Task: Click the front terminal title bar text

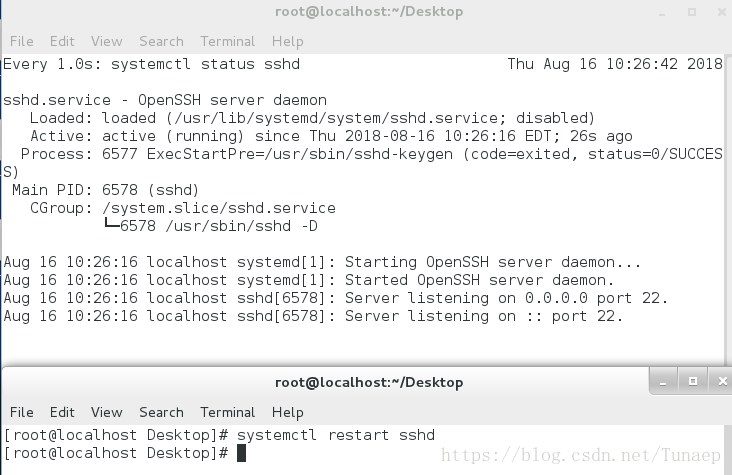Action: coord(369,383)
